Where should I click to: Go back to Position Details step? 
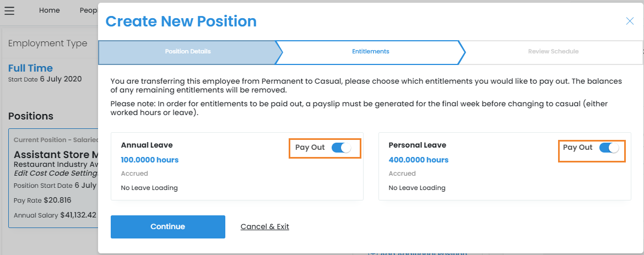tap(187, 52)
